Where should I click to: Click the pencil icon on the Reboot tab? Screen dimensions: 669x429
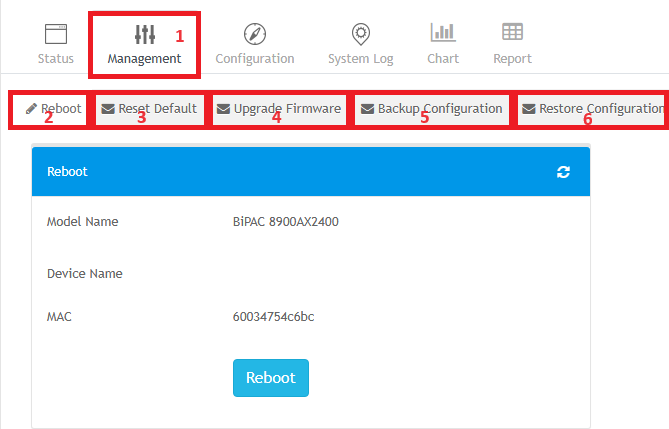click(31, 108)
